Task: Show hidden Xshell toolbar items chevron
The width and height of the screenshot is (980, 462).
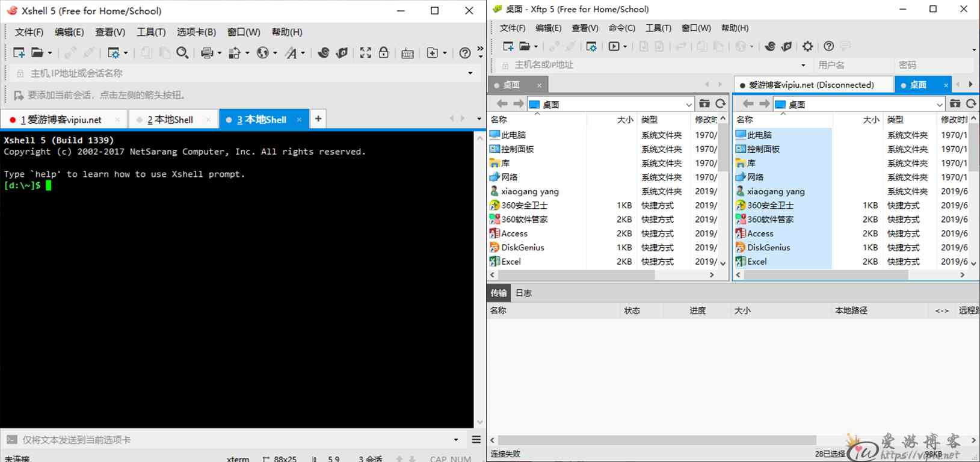Action: click(x=480, y=49)
